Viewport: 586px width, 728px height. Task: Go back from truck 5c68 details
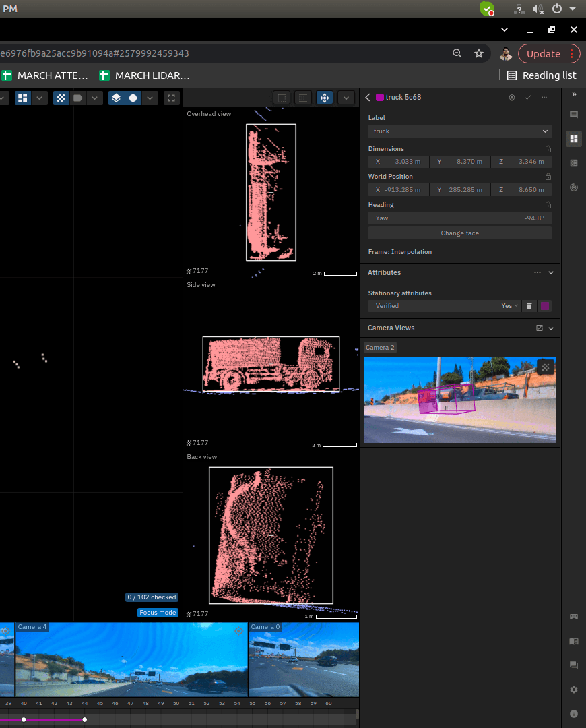(x=368, y=98)
